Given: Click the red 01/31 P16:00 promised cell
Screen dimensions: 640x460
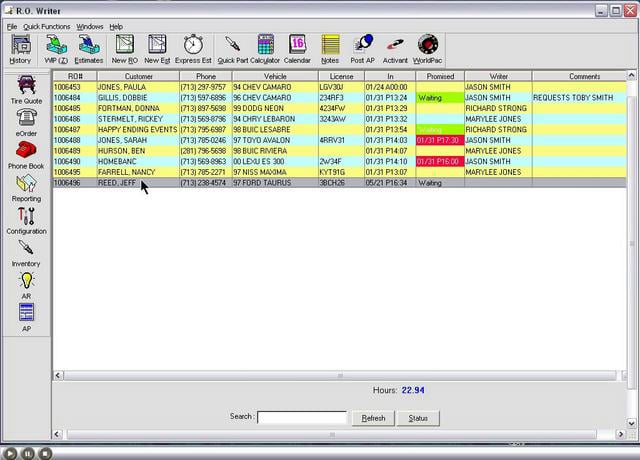Looking at the screenshot, I should 440,161.
